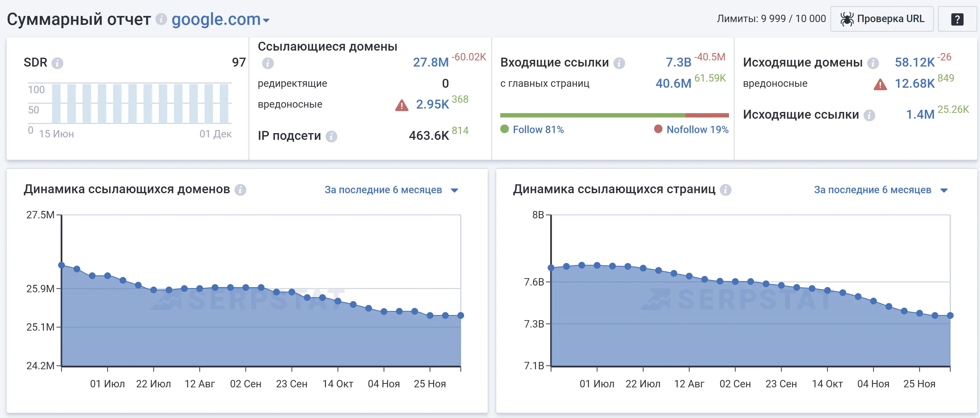Click the green Follow legend dot
This screenshot has height=418, width=980.
click(505, 129)
